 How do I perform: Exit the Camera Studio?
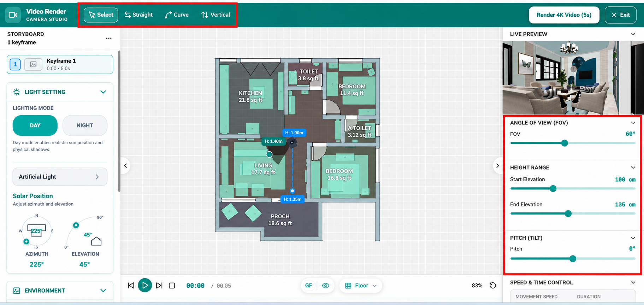(x=620, y=15)
